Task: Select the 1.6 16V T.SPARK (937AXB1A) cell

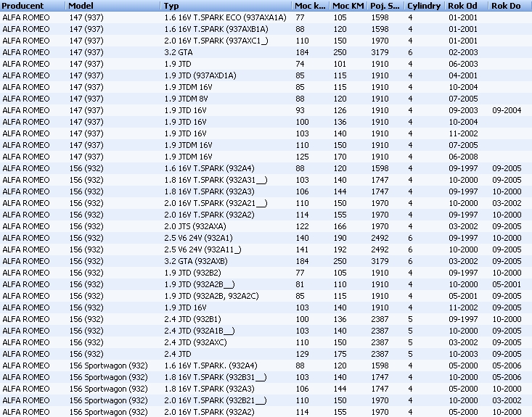Action: tap(216, 29)
